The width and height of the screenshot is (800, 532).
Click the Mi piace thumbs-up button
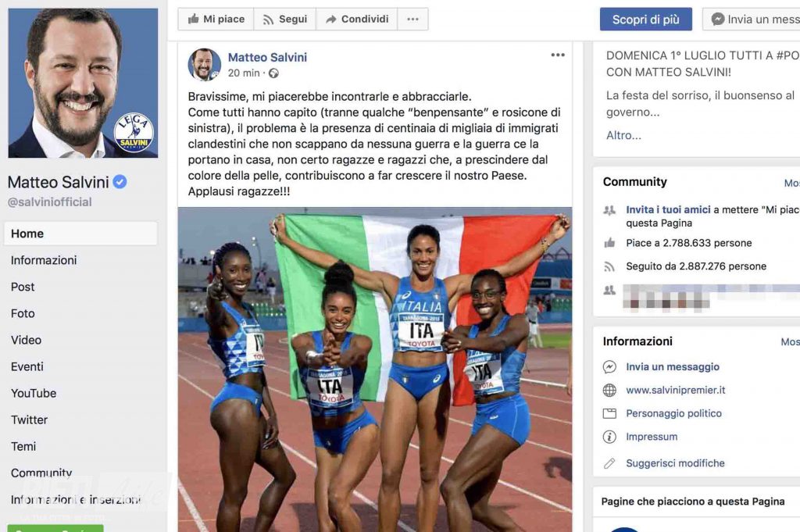tap(216, 20)
